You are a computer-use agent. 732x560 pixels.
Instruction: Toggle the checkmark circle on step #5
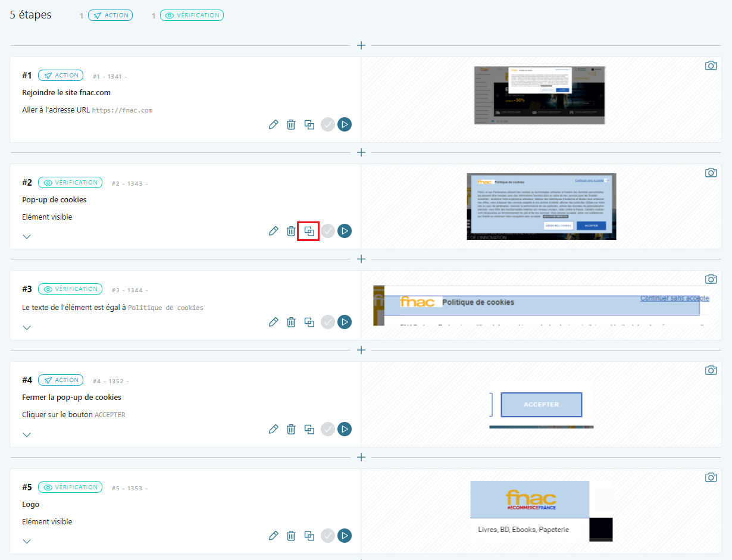327,536
